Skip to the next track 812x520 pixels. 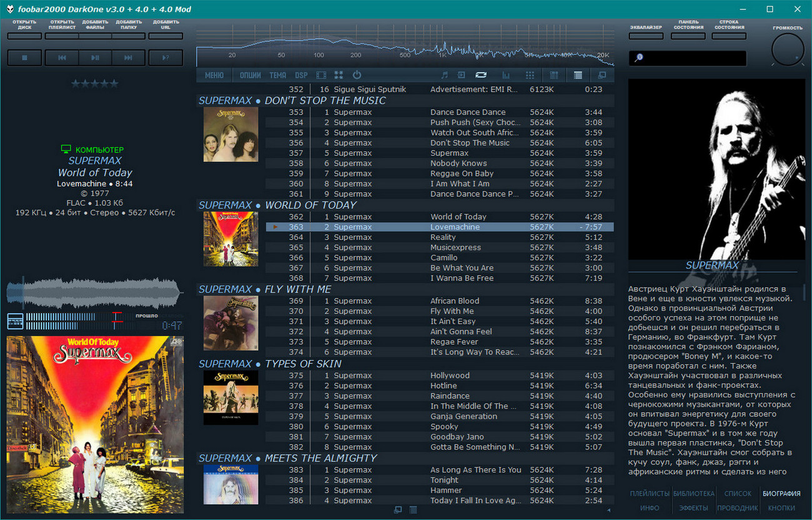[x=129, y=57]
